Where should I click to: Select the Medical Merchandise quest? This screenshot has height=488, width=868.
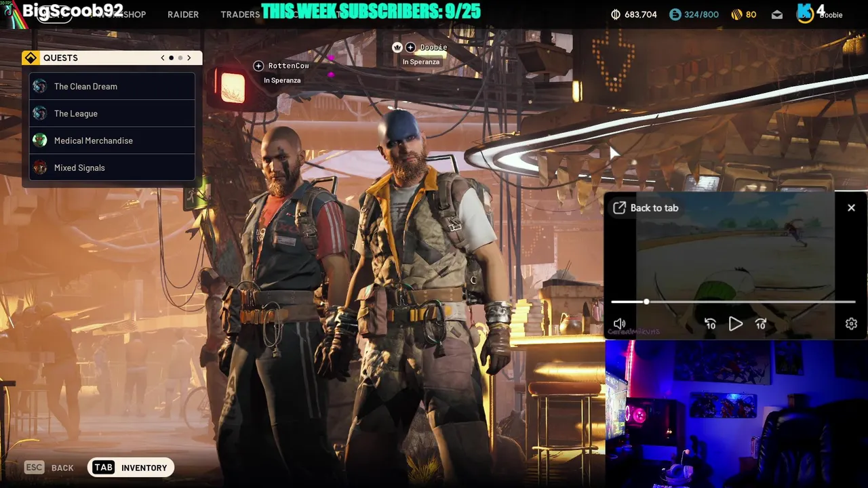(113, 140)
